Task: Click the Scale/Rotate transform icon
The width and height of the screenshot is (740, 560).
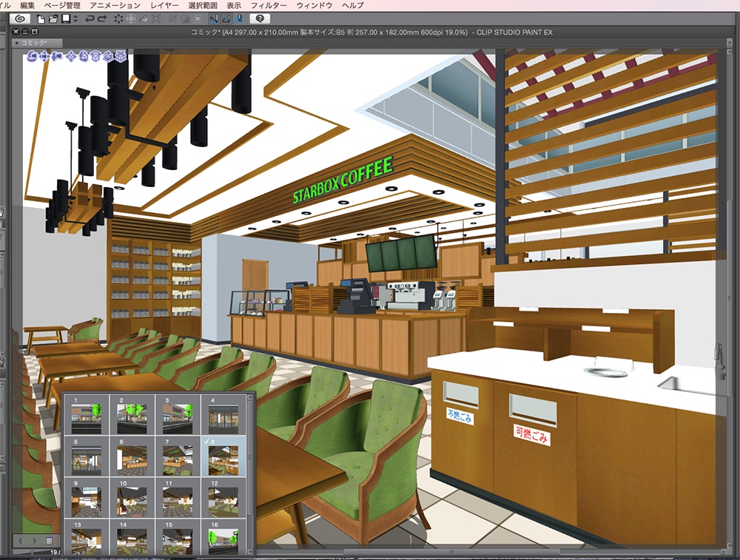Action: click(157, 19)
